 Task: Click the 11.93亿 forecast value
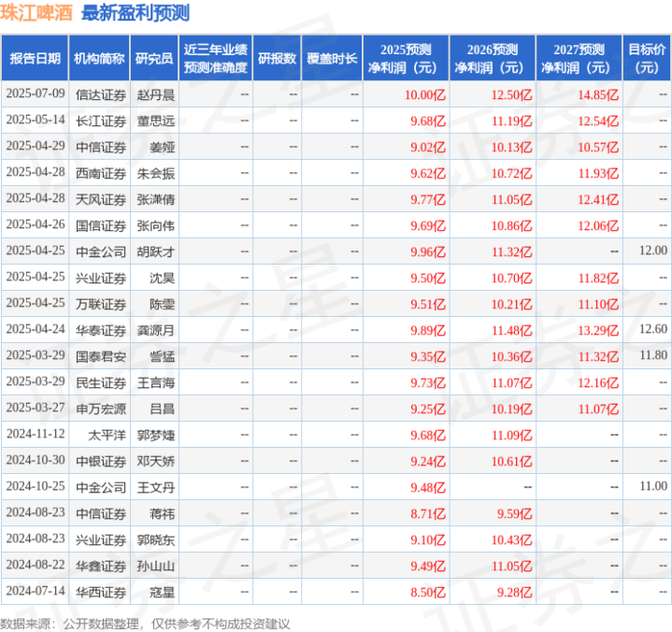598,173
